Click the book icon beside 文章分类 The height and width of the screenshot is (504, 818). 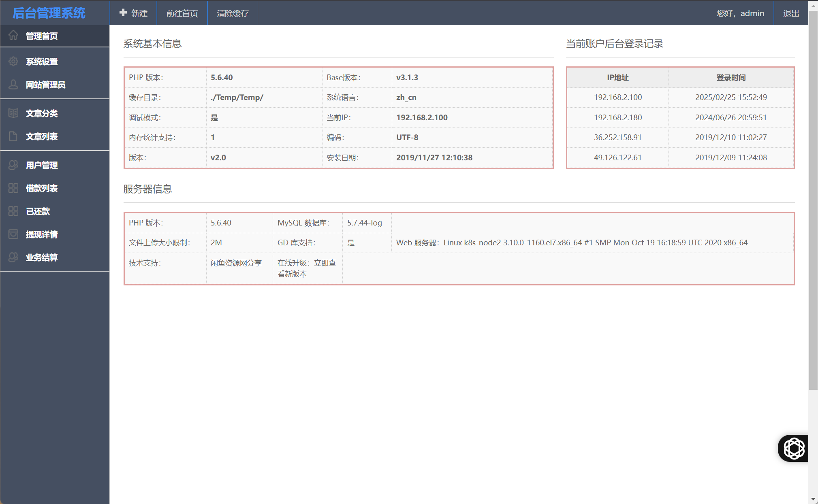[13, 113]
